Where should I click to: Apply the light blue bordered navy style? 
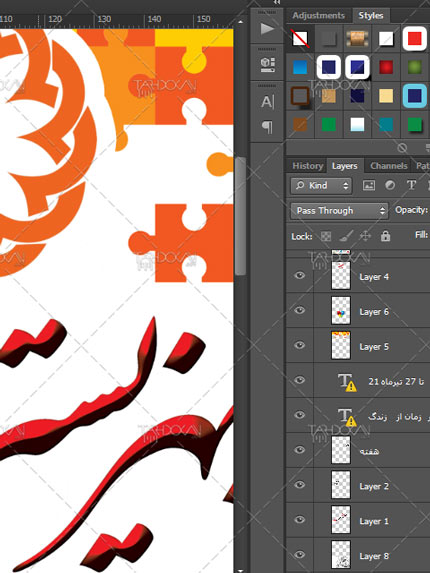tap(415, 96)
